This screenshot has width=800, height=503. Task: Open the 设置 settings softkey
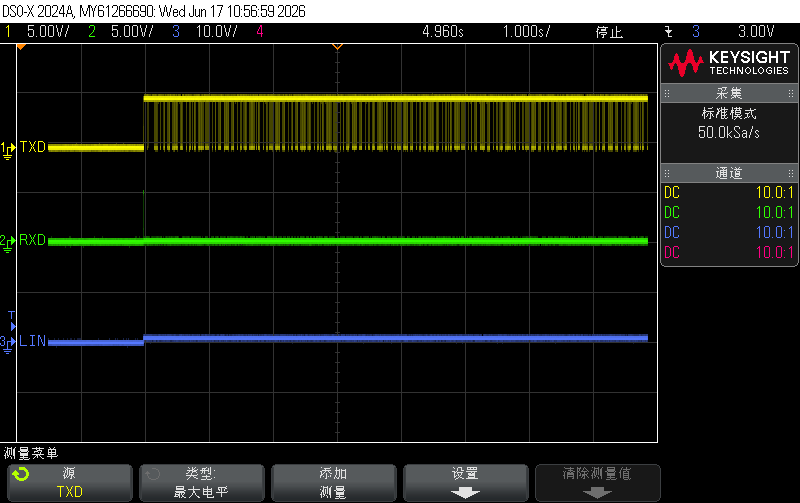point(465,483)
